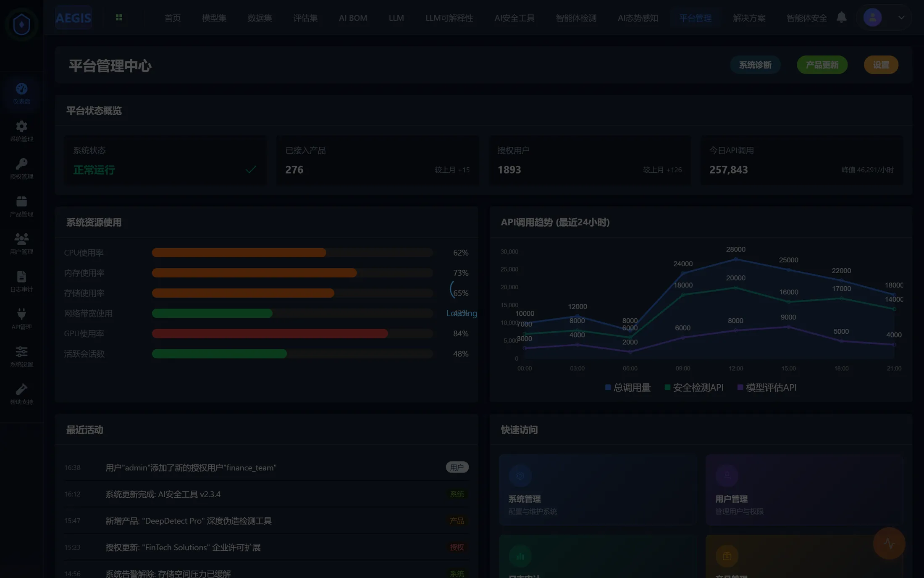
Task: Open AI BOM in top navigation
Action: [x=353, y=18]
